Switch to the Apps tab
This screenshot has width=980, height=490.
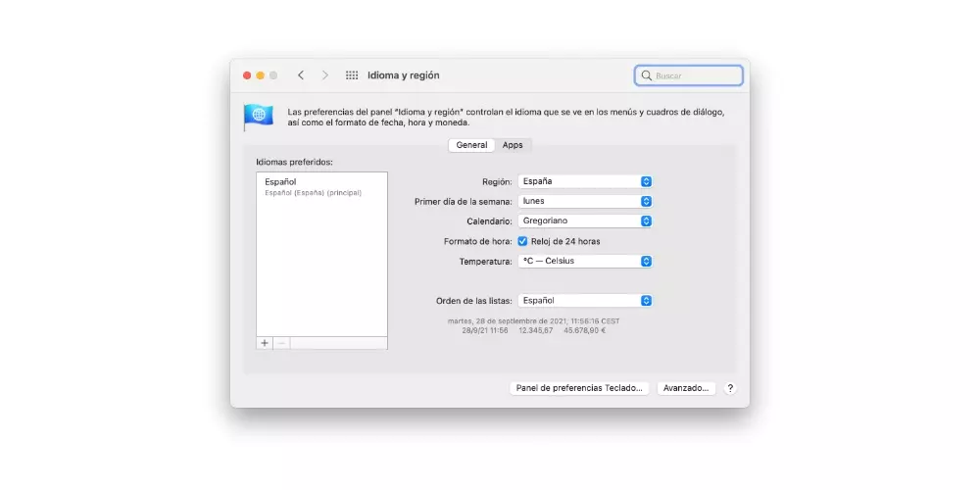pos(513,145)
